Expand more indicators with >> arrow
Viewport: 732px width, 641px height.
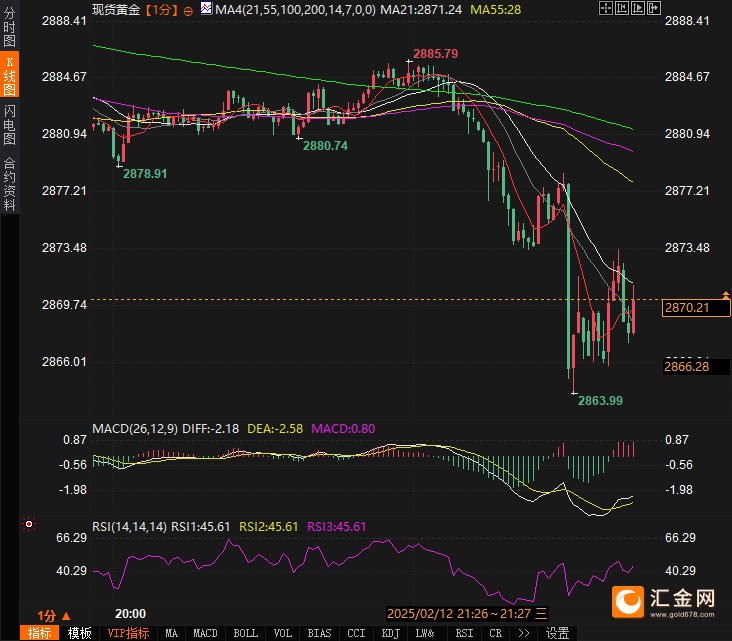(523, 633)
